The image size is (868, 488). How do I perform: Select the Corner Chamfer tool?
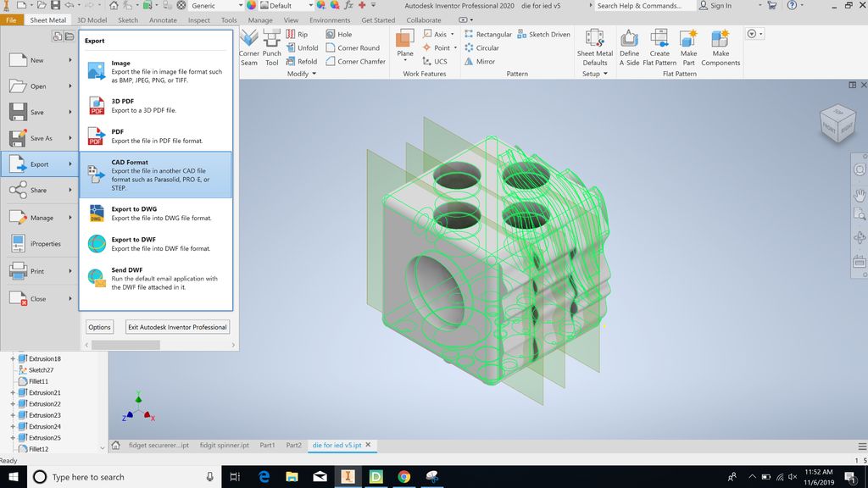click(x=355, y=61)
